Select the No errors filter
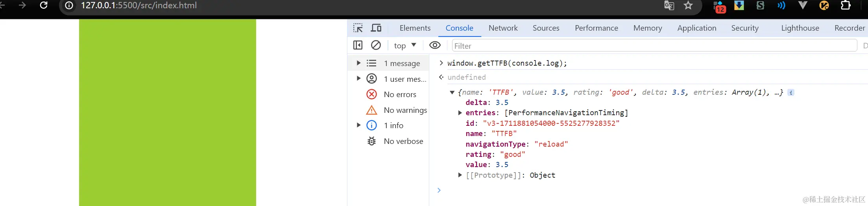The width and height of the screenshot is (868, 206). (400, 94)
